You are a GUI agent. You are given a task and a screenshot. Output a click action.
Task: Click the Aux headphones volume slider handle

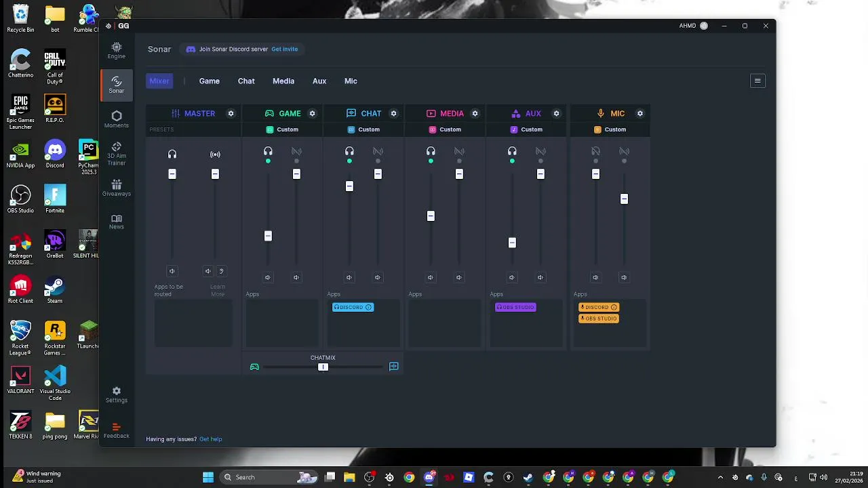[512, 243]
